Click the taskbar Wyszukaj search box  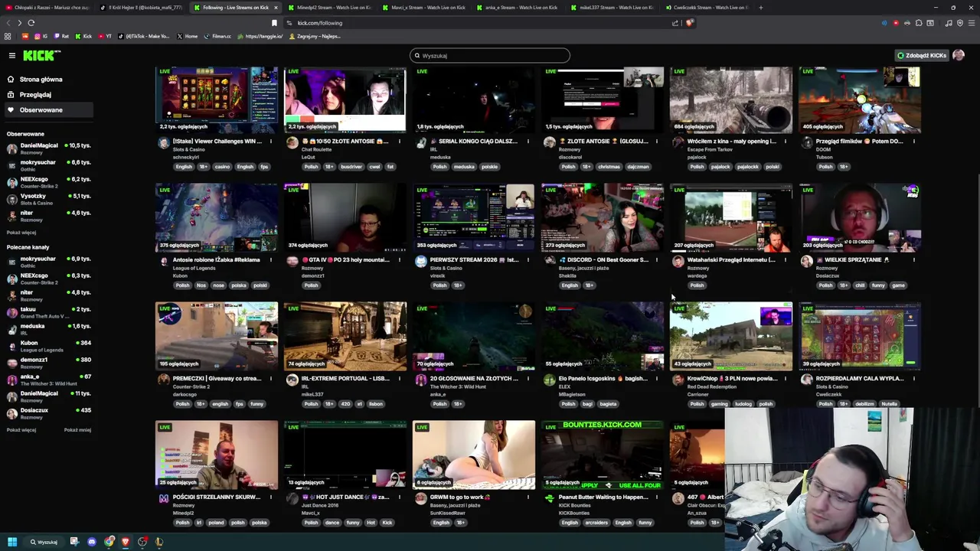click(x=44, y=542)
